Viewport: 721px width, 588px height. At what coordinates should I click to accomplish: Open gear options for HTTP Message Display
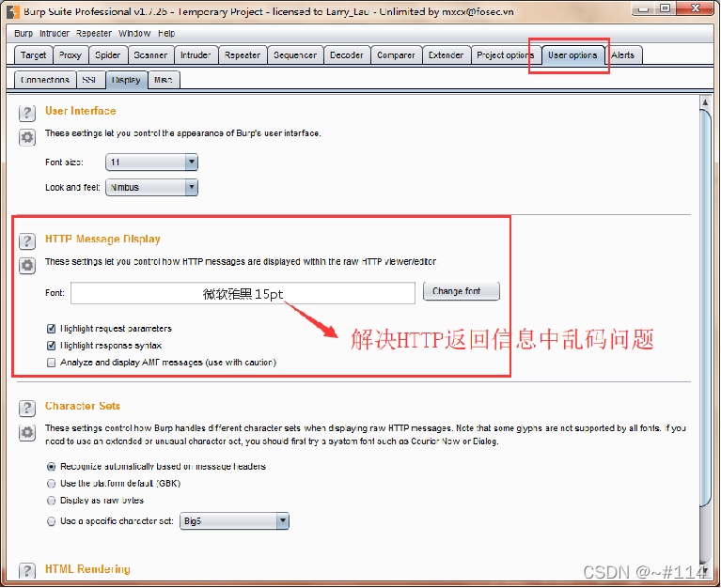[27, 265]
